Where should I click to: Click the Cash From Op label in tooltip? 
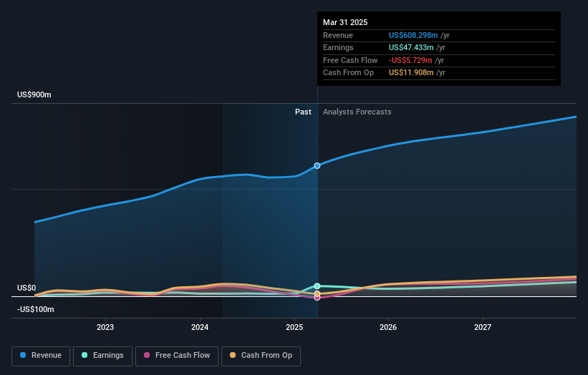coord(348,73)
